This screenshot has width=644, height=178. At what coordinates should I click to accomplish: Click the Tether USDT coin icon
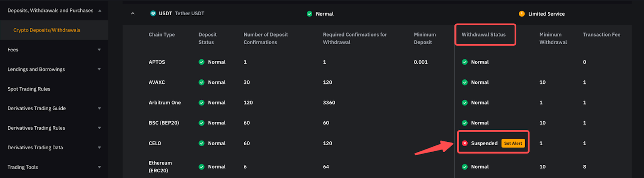[153, 13]
